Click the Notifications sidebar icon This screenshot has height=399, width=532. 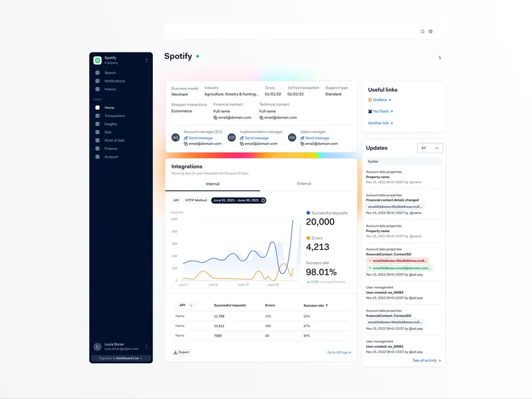point(97,80)
